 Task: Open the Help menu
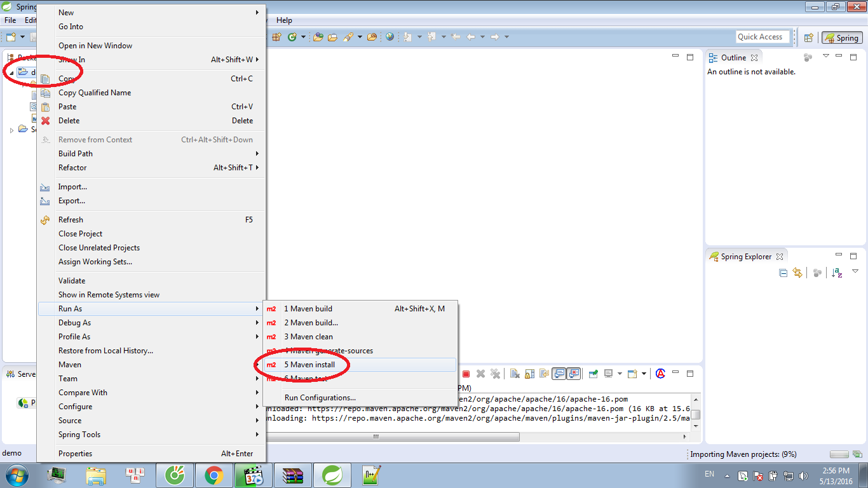point(284,20)
